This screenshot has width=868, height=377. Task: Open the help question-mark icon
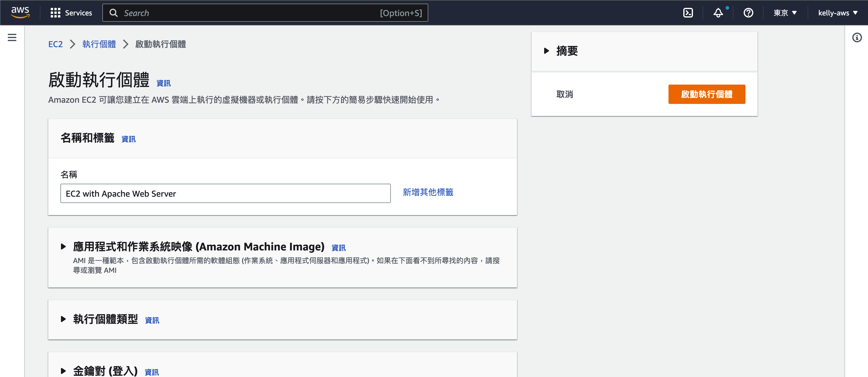[748, 13]
